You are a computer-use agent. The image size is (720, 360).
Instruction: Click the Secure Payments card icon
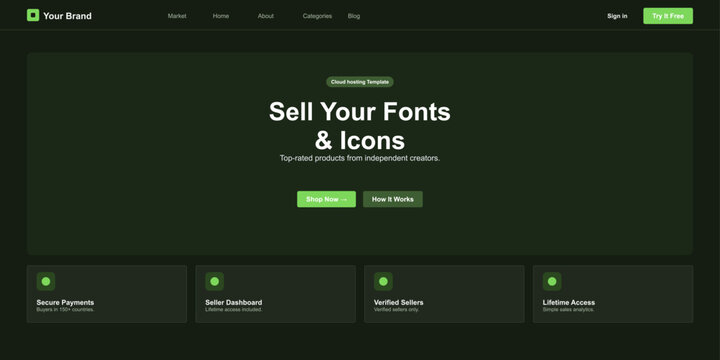coord(46,281)
